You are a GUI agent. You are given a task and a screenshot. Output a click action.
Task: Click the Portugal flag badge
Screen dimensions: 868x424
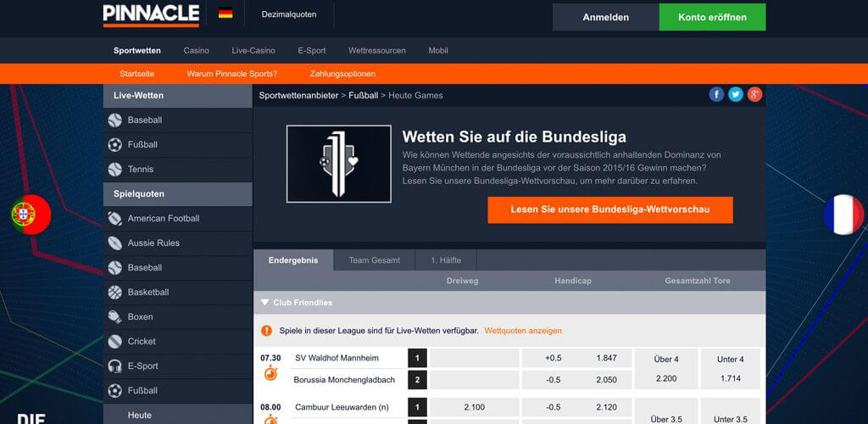click(31, 215)
